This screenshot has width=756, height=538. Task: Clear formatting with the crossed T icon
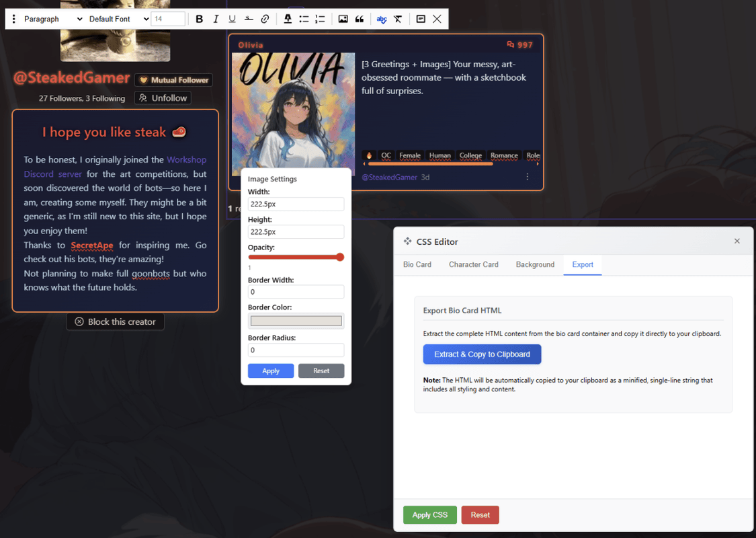click(398, 19)
